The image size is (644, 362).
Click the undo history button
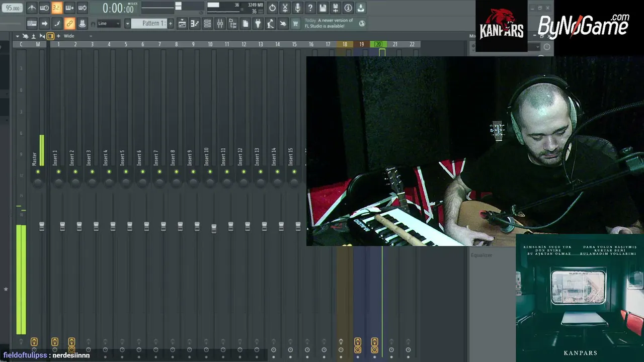click(x=272, y=8)
